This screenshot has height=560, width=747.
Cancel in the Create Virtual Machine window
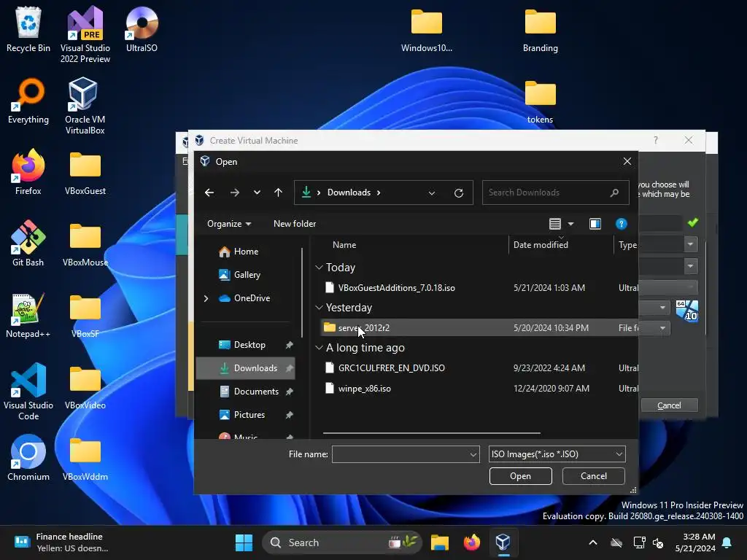[670, 405]
